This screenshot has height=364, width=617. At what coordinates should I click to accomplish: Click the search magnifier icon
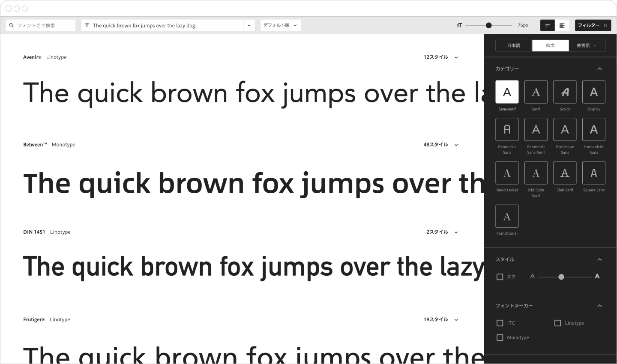(12, 25)
